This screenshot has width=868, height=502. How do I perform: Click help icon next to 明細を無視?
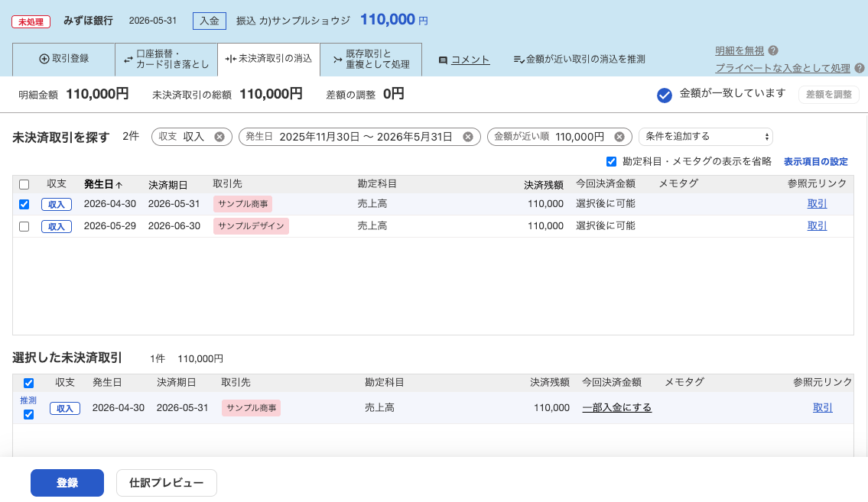(x=773, y=50)
